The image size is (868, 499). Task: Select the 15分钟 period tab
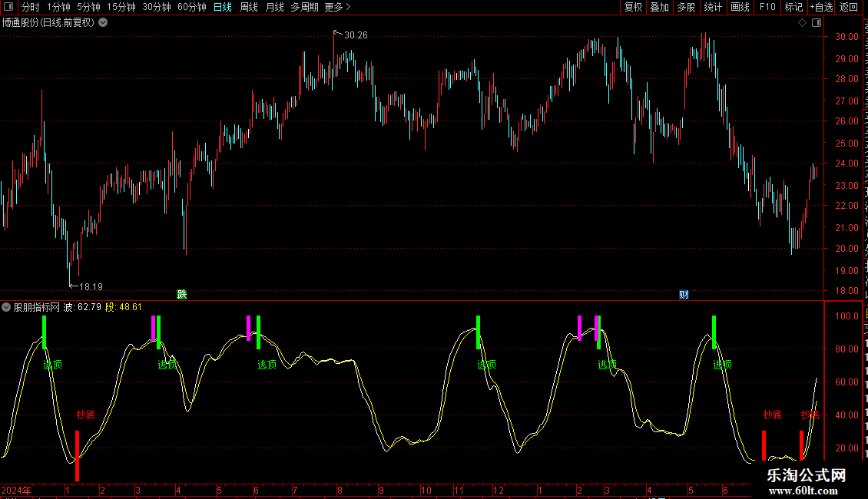click(121, 7)
